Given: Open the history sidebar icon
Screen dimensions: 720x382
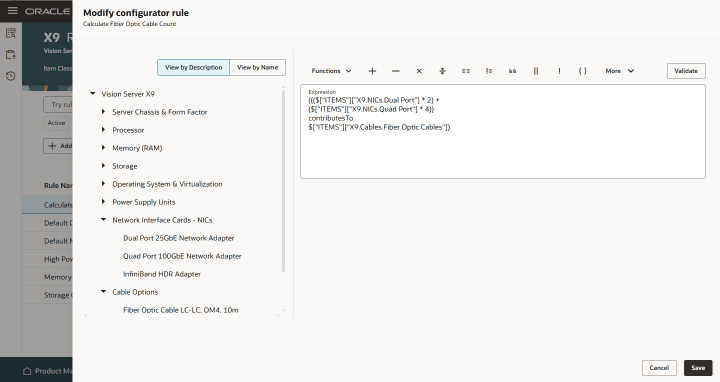Looking at the screenshot, I should point(11,76).
